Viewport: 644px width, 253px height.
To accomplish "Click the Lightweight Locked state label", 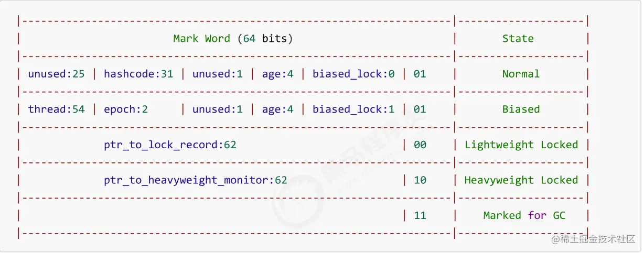I will [x=521, y=145].
